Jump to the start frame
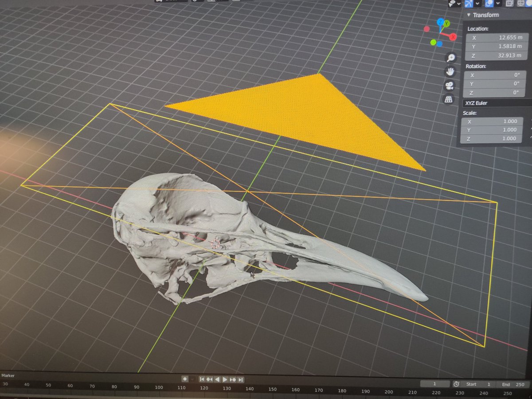The width and height of the screenshot is (532, 399). pyautogui.click(x=203, y=379)
